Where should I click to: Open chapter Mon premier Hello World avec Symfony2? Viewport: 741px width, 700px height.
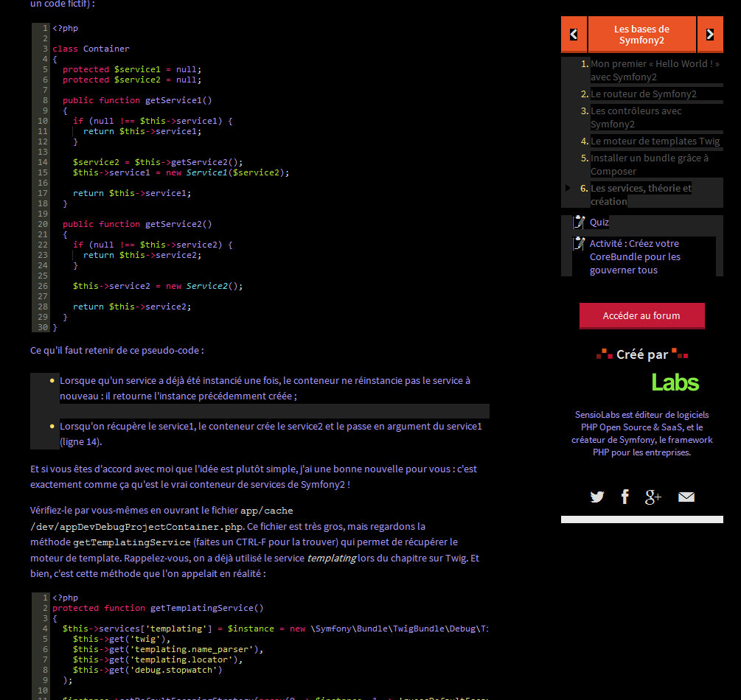[655, 71]
